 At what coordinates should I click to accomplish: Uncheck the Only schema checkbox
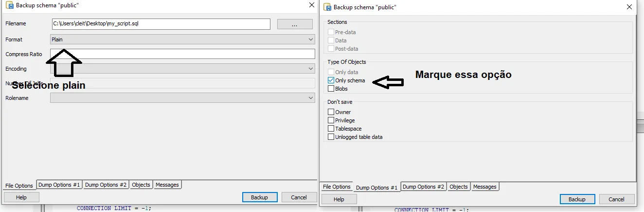pyautogui.click(x=331, y=80)
